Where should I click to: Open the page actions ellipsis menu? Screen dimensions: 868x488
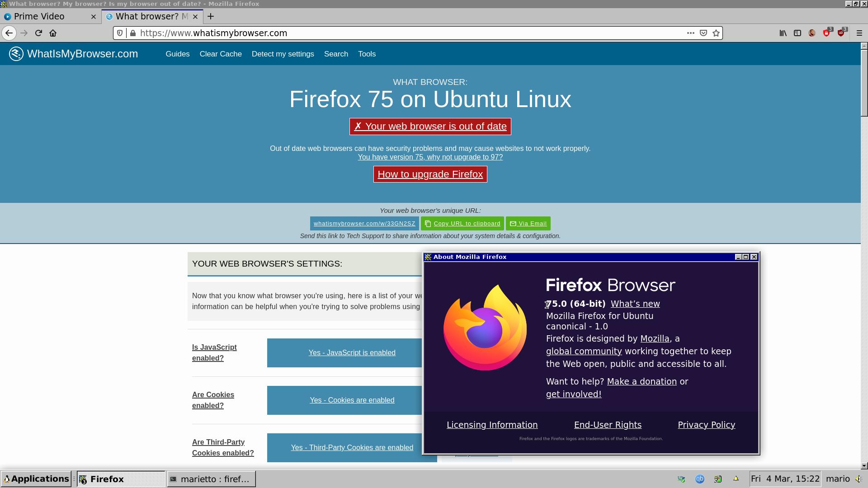[x=691, y=33]
